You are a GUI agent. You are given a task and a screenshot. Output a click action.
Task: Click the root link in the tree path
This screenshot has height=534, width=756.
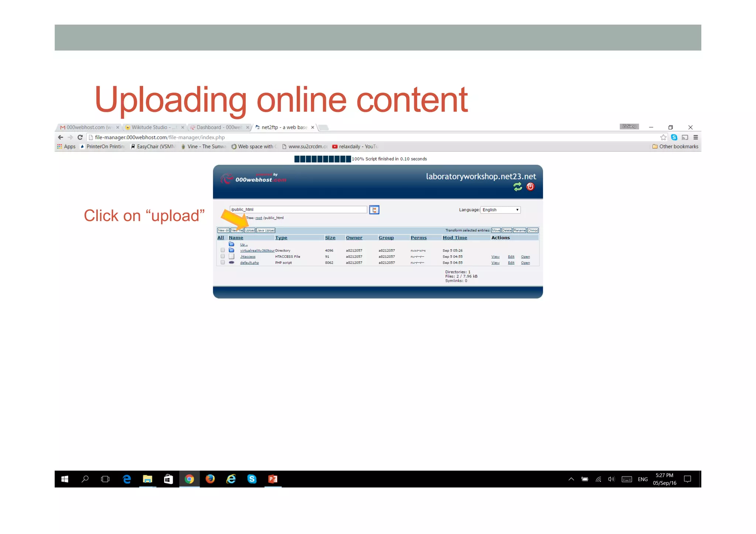259,218
